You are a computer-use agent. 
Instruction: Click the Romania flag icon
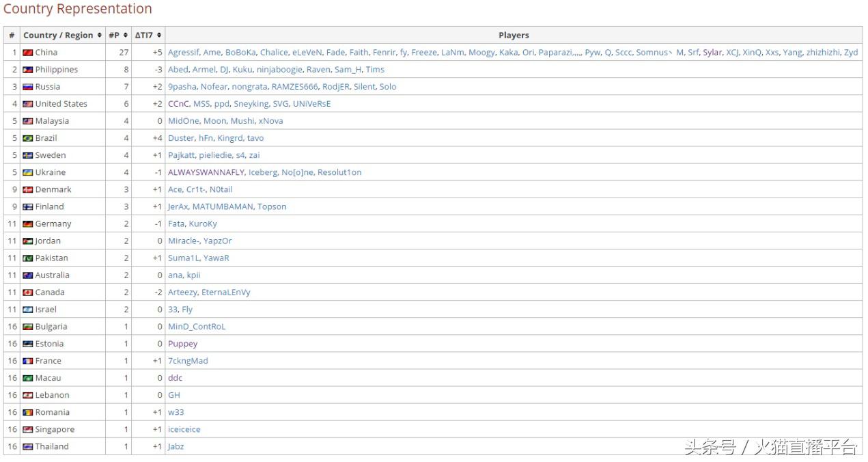(28, 412)
